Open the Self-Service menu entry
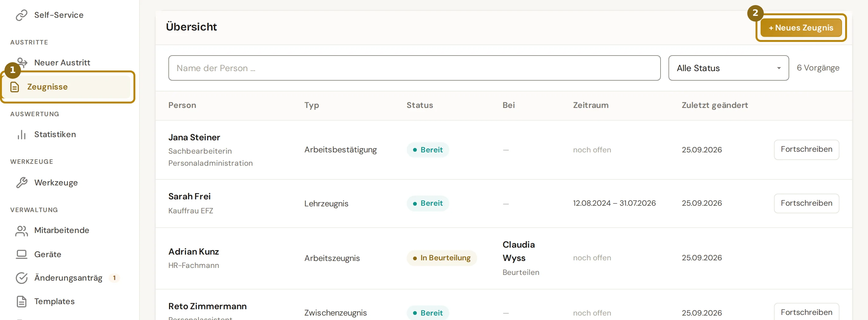This screenshot has height=320, width=868. [59, 15]
